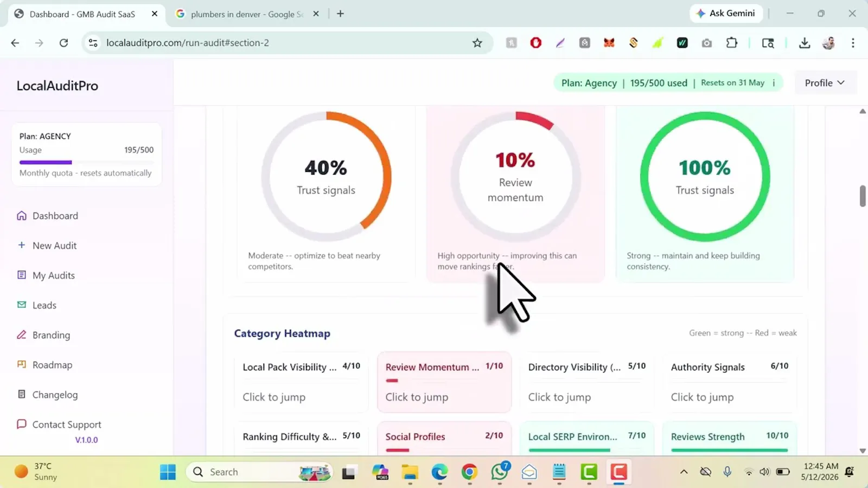The width and height of the screenshot is (868, 488).
Task: Start a New Audit from the sidebar
Action: point(47,246)
